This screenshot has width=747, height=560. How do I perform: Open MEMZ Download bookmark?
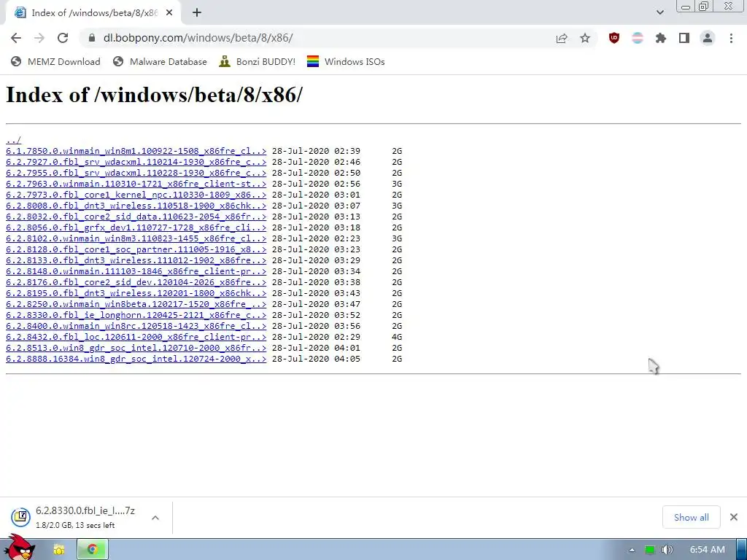(x=55, y=62)
